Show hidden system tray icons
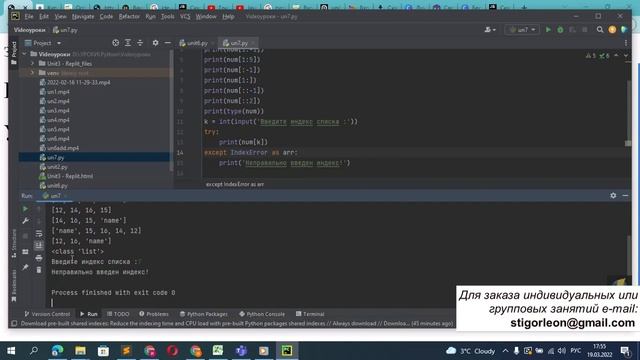Image resolution: width=640 pixels, height=360 pixels. tap(505, 351)
